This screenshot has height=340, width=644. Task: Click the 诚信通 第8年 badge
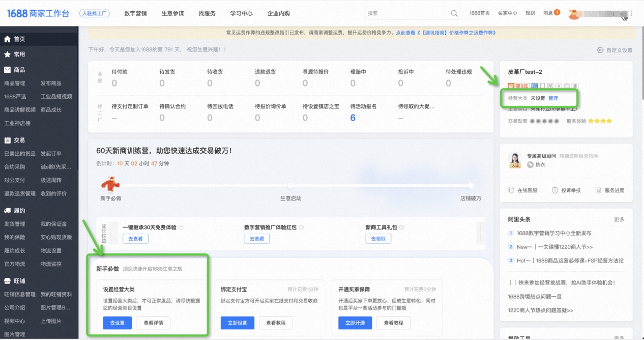coord(519,86)
